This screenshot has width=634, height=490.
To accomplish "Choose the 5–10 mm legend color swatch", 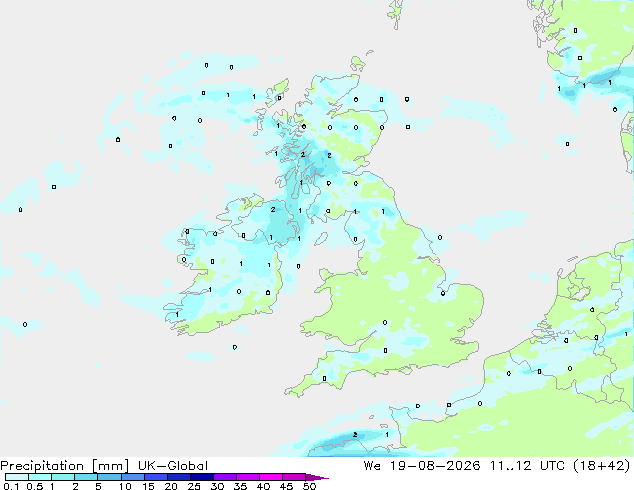I will [x=109, y=477].
